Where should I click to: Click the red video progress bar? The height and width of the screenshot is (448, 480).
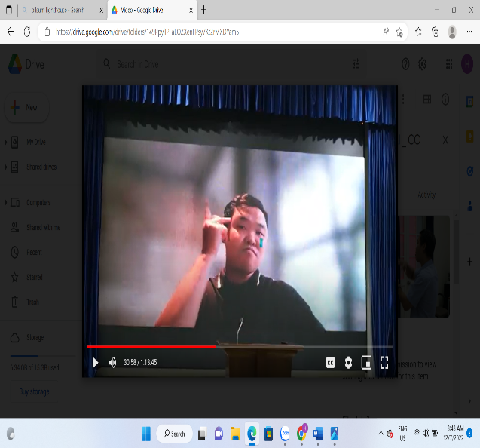[x=151, y=347]
